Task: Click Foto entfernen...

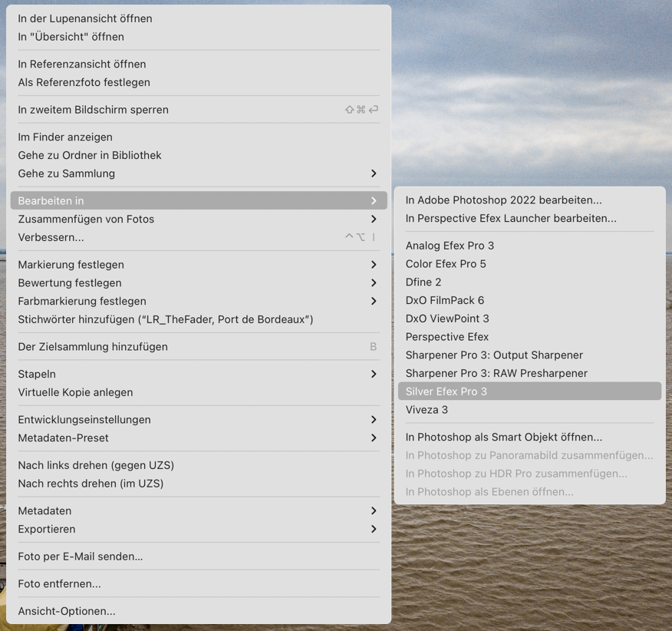Action: 199,584
